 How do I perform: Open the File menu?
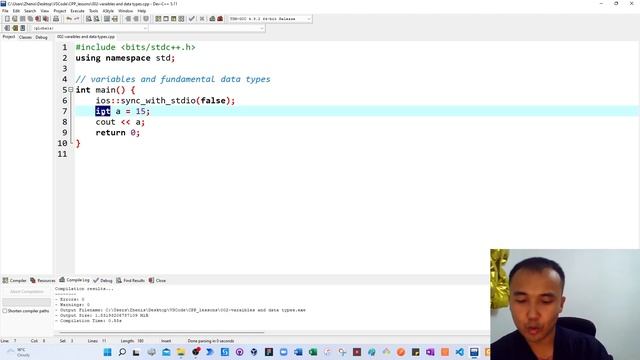point(5,11)
